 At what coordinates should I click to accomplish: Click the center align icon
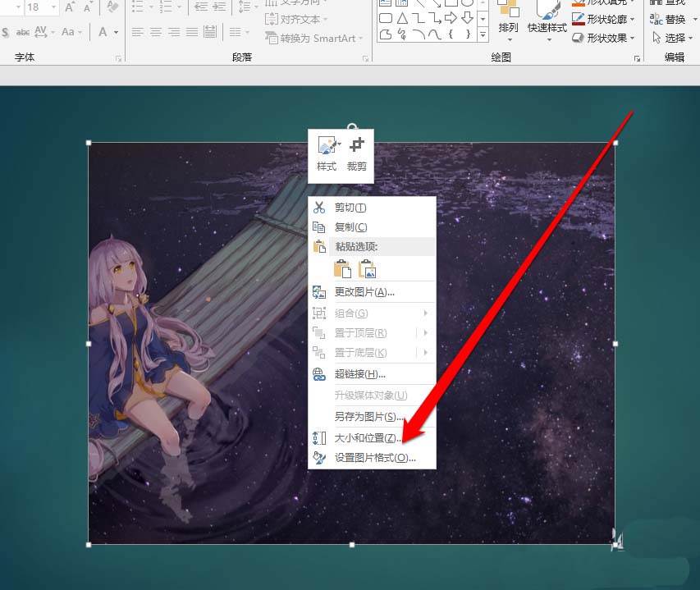(156, 32)
